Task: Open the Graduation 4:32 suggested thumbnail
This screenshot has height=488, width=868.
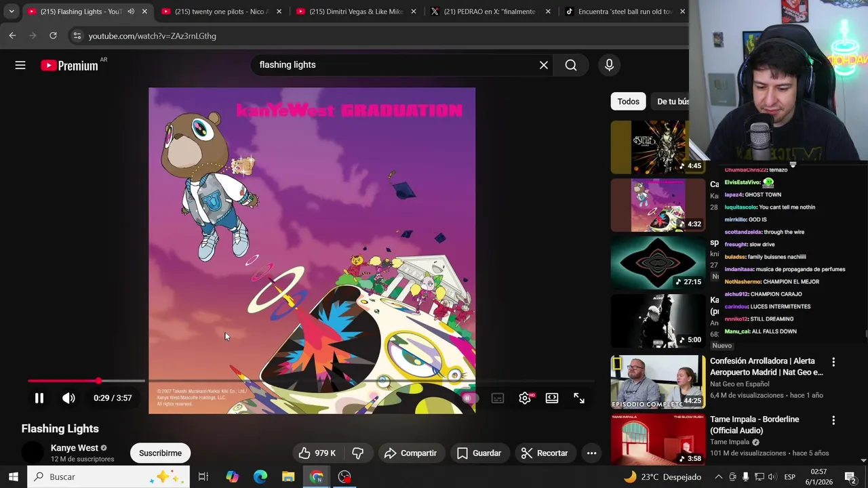Action: coord(658,205)
